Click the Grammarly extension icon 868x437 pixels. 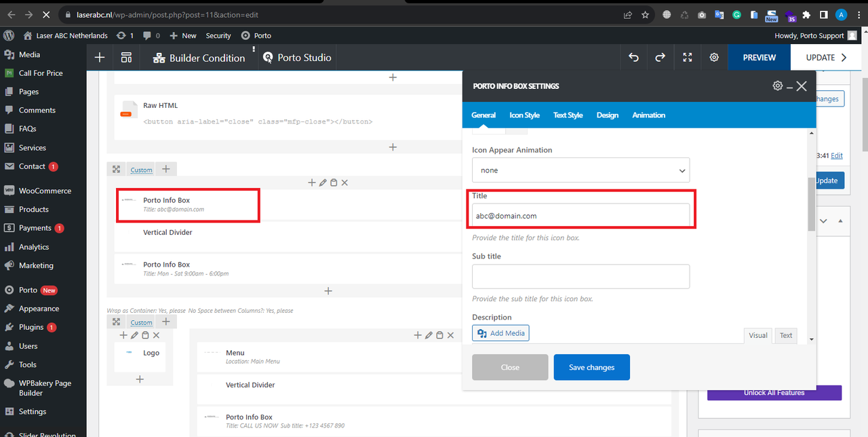tap(736, 14)
